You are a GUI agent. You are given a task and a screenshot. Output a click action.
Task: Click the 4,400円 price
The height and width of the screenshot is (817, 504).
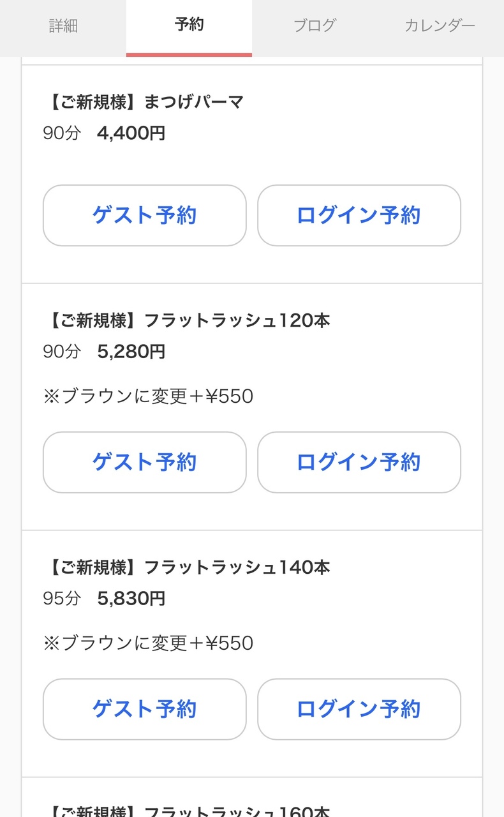tap(131, 133)
